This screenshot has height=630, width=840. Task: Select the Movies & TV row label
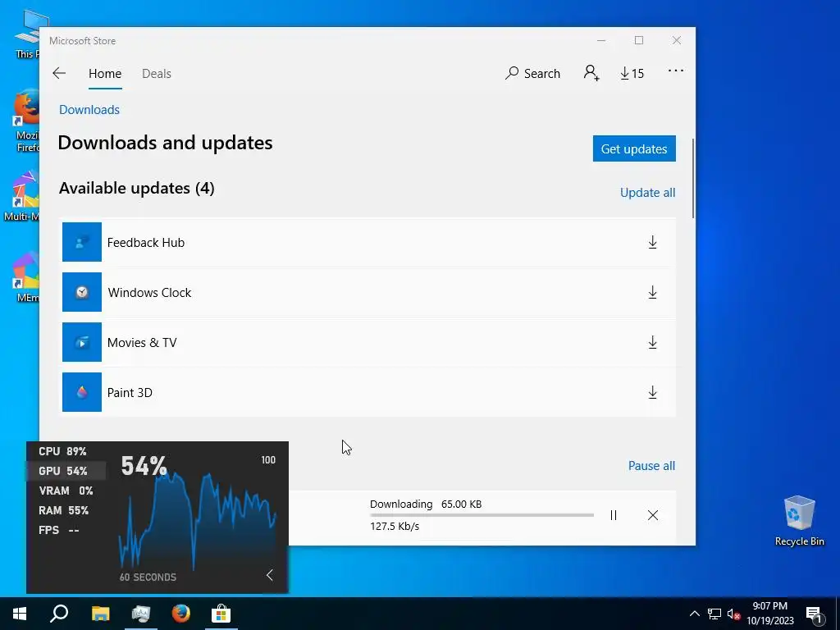(142, 342)
